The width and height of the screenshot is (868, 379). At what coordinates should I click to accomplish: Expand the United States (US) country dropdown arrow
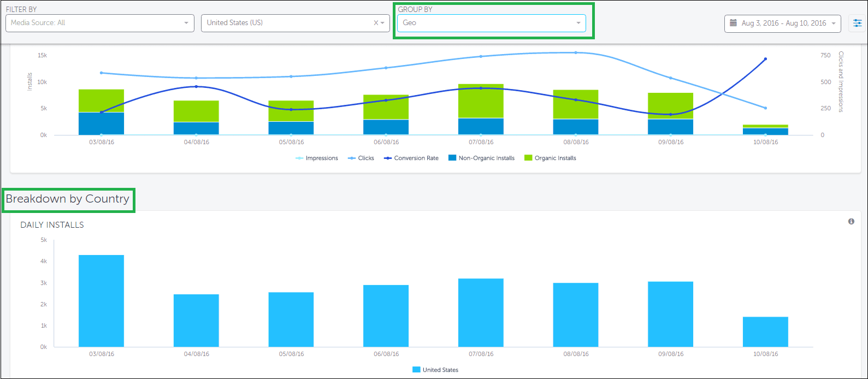pyautogui.click(x=383, y=23)
